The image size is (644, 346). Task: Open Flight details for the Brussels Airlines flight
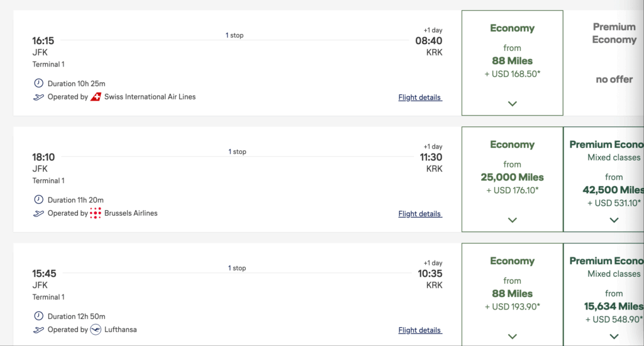[x=420, y=214]
